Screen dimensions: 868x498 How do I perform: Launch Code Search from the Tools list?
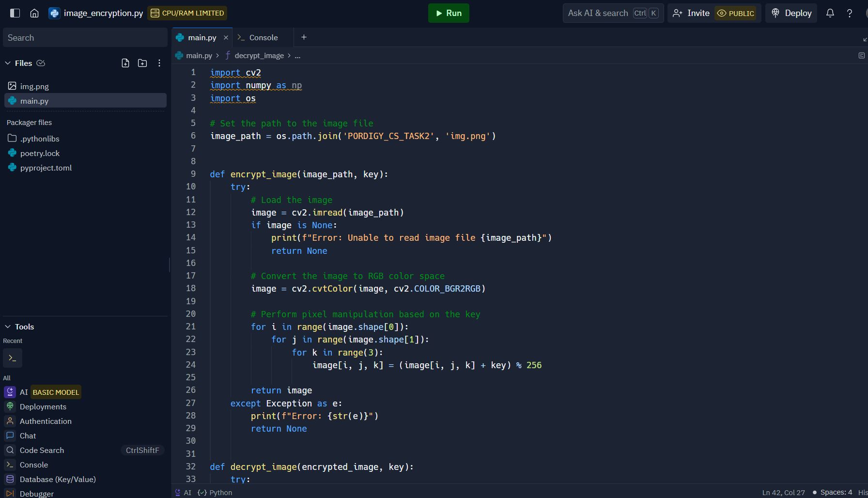41,450
